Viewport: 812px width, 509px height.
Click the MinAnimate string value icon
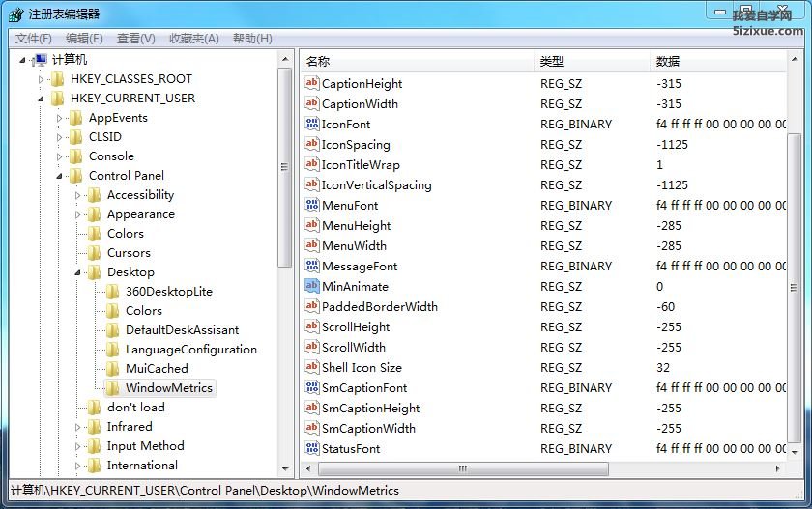tap(311, 286)
